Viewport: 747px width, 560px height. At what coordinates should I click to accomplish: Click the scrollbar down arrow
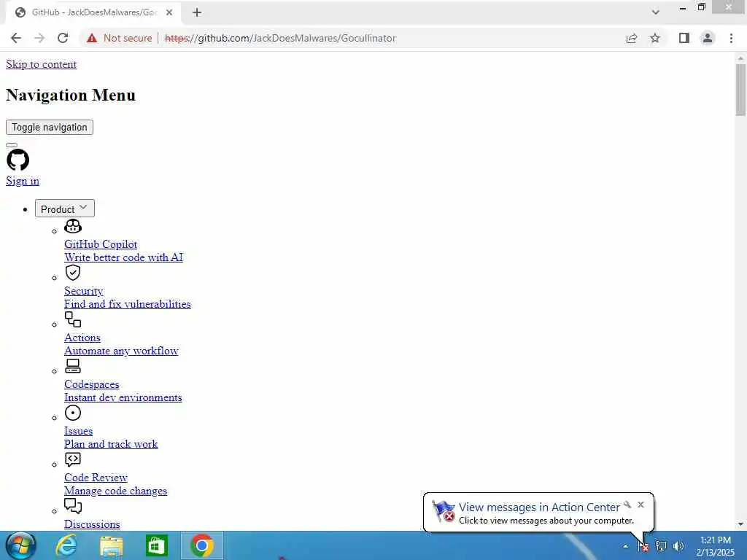pos(740,524)
